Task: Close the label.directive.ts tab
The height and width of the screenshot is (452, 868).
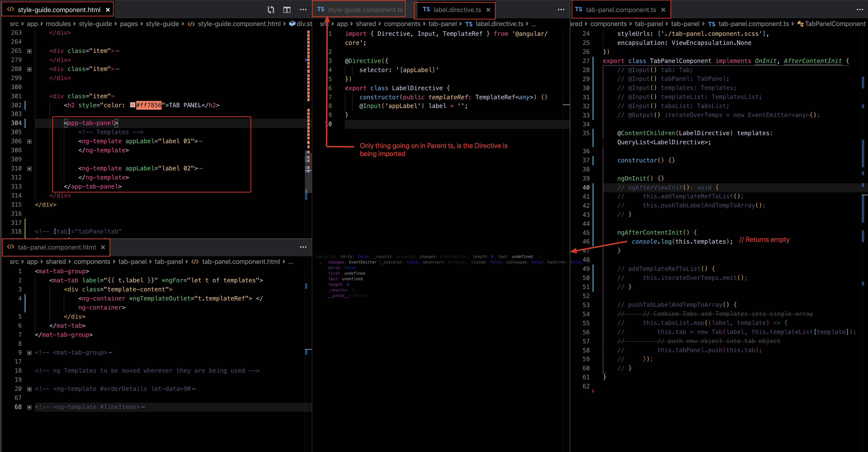Action: (x=488, y=10)
